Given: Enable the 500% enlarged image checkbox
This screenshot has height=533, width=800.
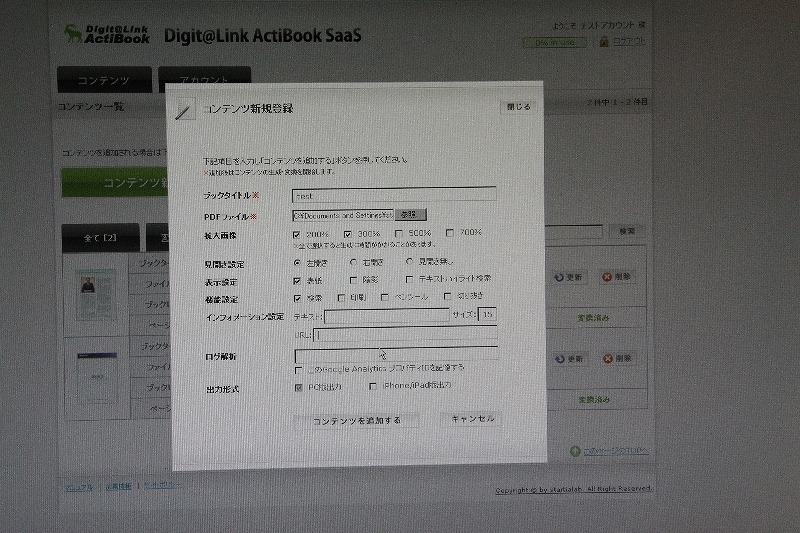Looking at the screenshot, I should [398, 234].
